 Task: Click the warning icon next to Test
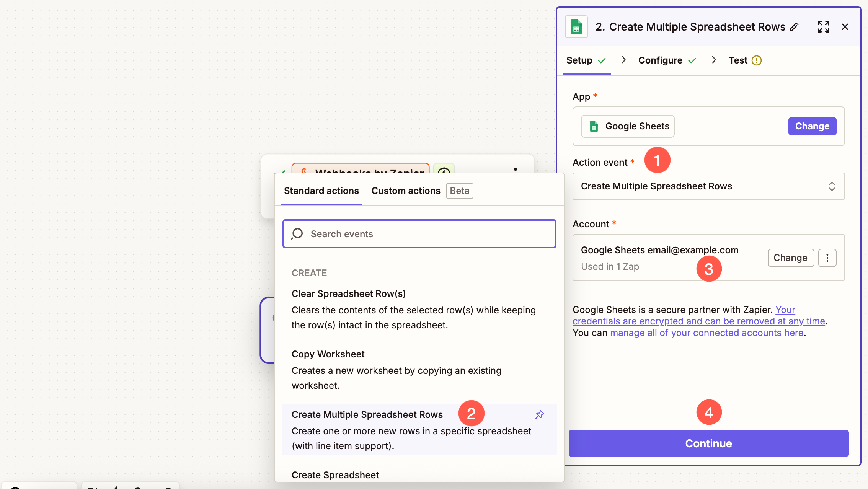757,60
